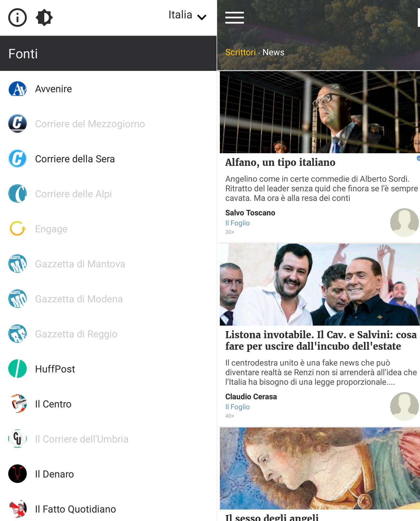Image resolution: width=420 pixels, height=521 pixels.
Task: Click the chevron next to Italia
Action: pyautogui.click(x=202, y=18)
